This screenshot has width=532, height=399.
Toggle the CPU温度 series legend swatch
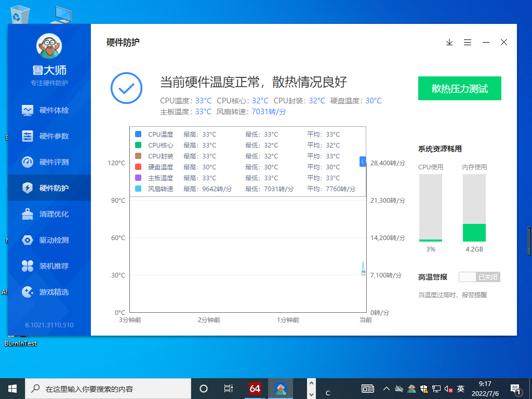(x=137, y=134)
